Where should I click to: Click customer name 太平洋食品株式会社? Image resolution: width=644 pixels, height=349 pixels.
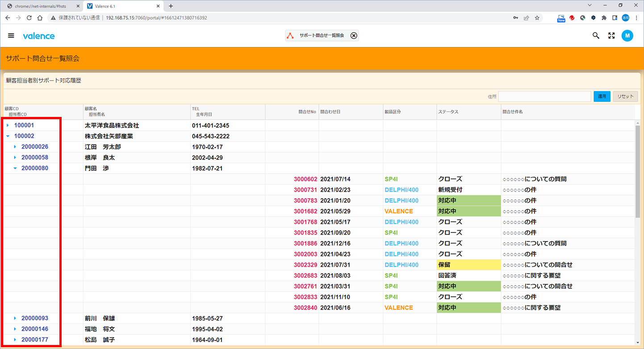112,125
